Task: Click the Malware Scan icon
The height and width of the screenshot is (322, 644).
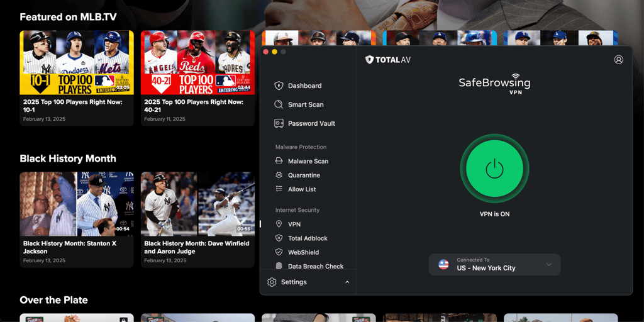Action: [279, 161]
